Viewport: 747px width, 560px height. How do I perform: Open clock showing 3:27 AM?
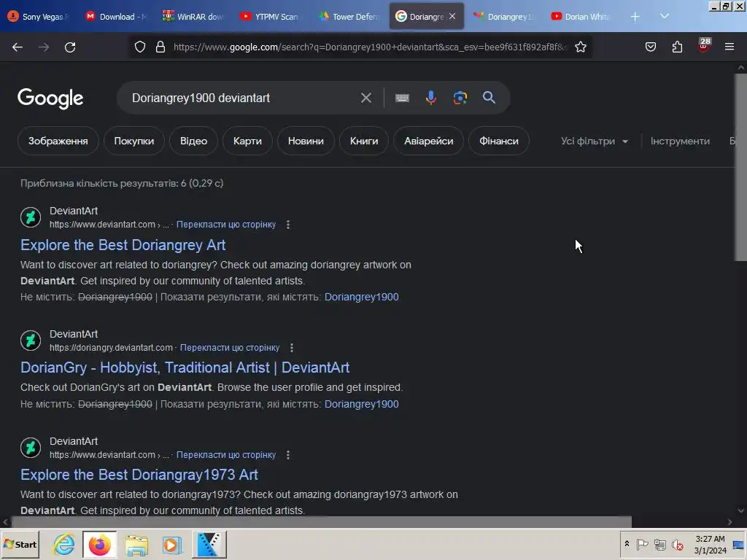point(710,544)
